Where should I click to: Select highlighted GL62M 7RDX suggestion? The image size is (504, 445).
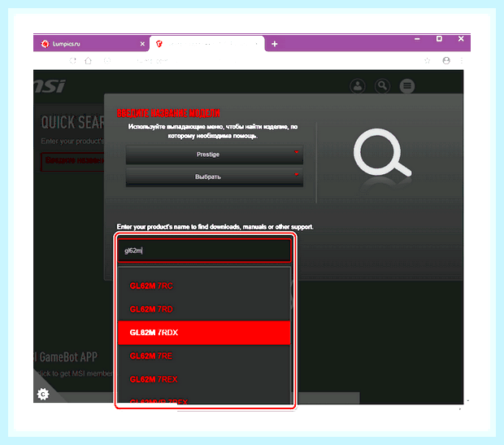click(204, 333)
